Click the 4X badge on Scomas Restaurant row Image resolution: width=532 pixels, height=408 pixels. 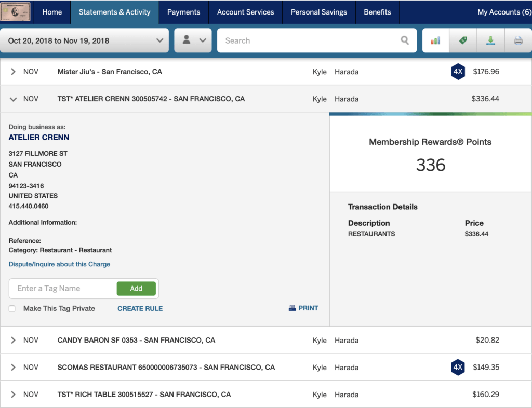pos(458,368)
